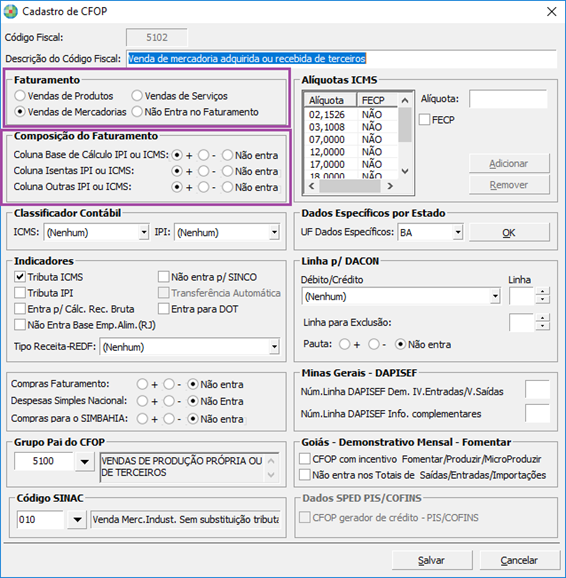The height and width of the screenshot is (578, 566).
Task: Click Núm.Linha DAPISEF Info. complementares field
Action: click(x=537, y=413)
